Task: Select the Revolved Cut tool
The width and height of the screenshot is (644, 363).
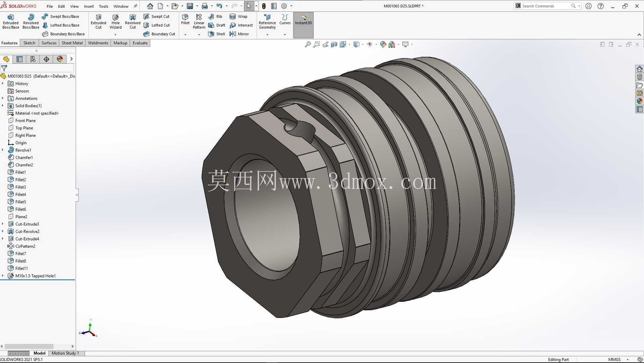Action: point(133,22)
